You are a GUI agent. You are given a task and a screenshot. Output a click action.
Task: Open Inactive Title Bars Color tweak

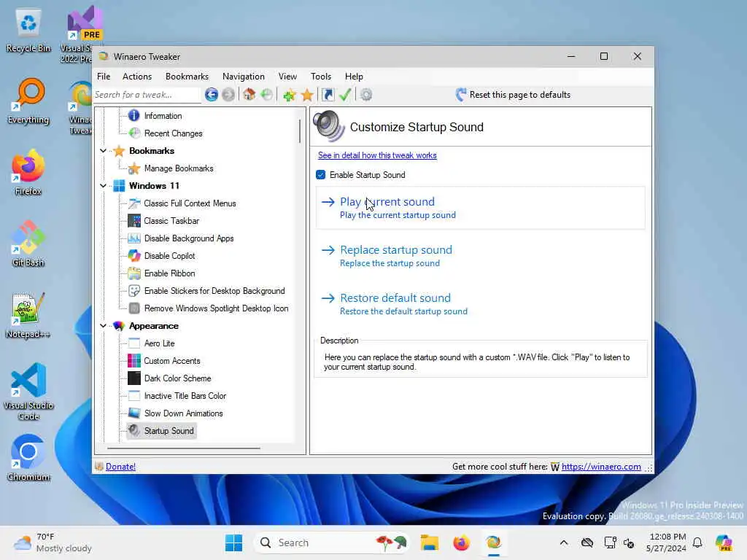coord(185,396)
